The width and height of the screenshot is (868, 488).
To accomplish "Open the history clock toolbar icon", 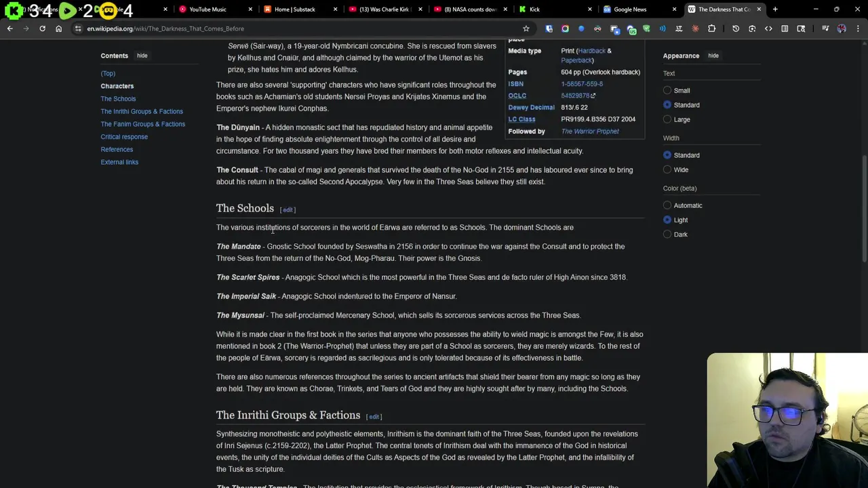I will tap(736, 28).
